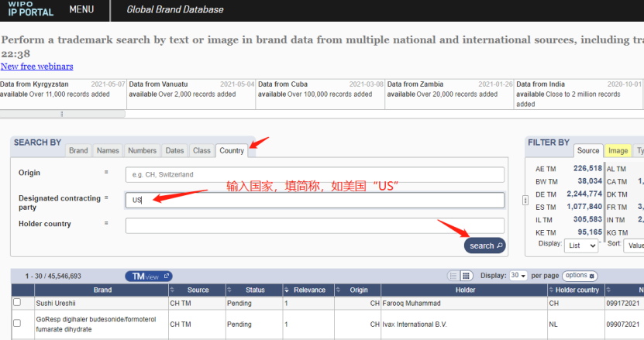Viewport: 644px width, 340px height.
Task: Click the news ticker drag handle
Action: tap(62, 114)
